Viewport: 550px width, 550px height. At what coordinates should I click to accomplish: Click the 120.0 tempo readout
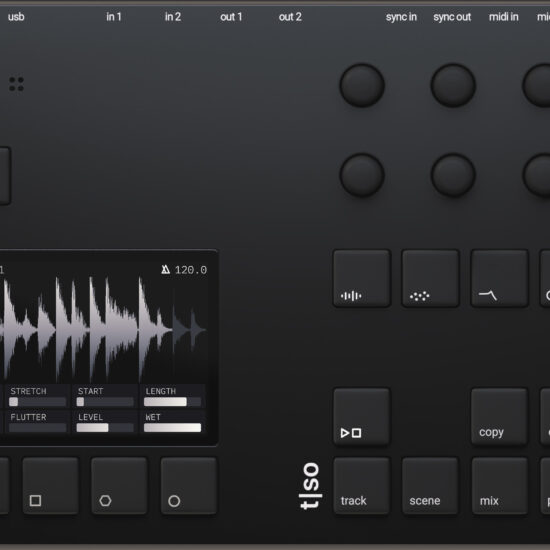(x=191, y=270)
